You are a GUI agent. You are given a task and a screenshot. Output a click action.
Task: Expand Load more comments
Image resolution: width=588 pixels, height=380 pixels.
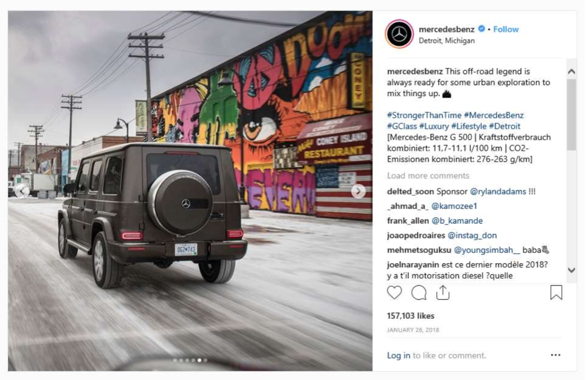pos(428,176)
